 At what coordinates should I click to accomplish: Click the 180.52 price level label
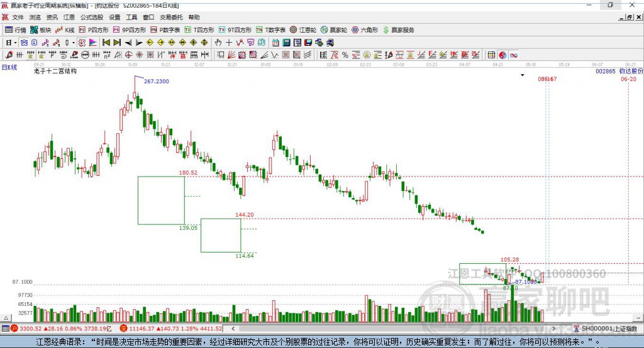click(188, 173)
